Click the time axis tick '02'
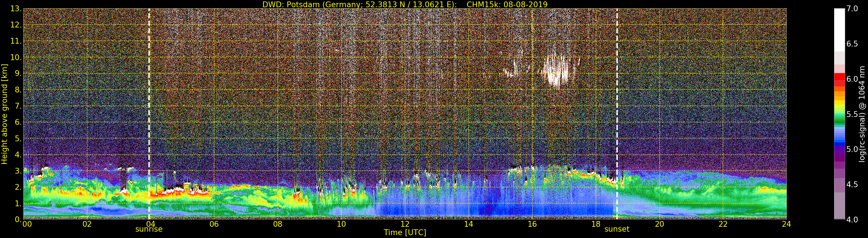Screen dimensions: 868x238 point(87,224)
